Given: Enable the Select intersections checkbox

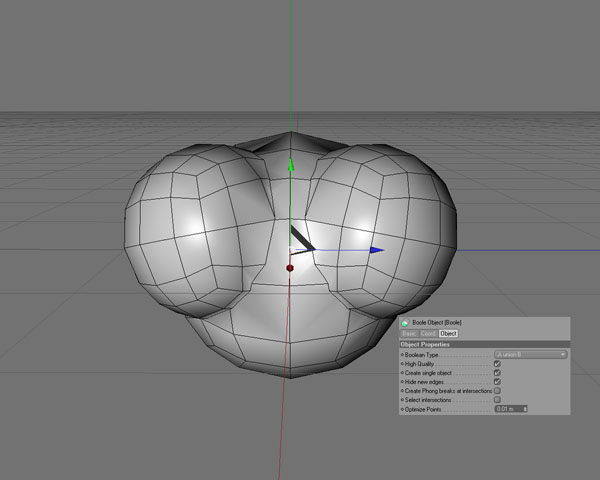Looking at the screenshot, I should [497, 400].
